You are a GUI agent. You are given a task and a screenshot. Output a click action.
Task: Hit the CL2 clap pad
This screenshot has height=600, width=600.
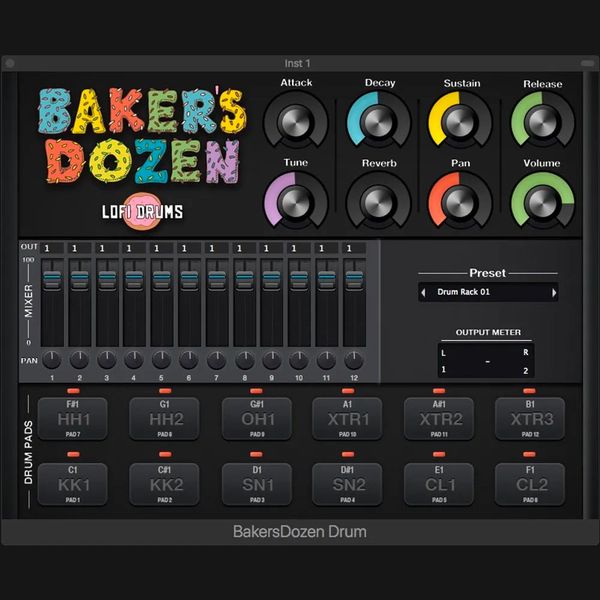click(530, 484)
